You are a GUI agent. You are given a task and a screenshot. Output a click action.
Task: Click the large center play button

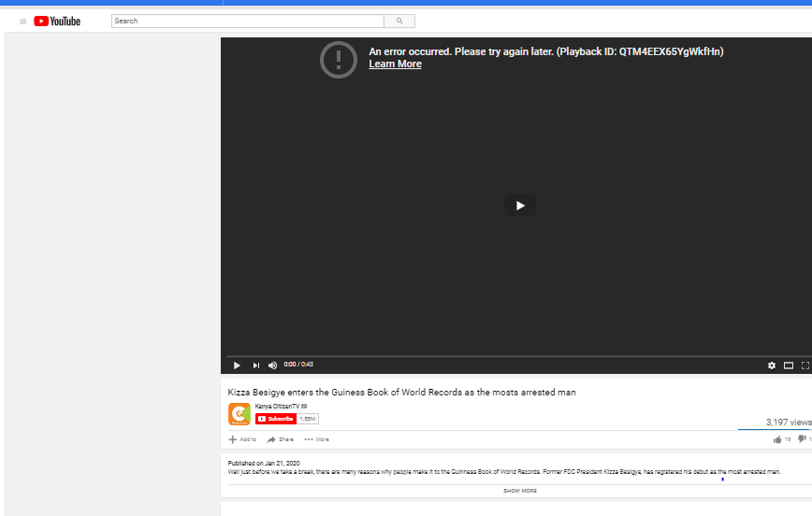[520, 206]
